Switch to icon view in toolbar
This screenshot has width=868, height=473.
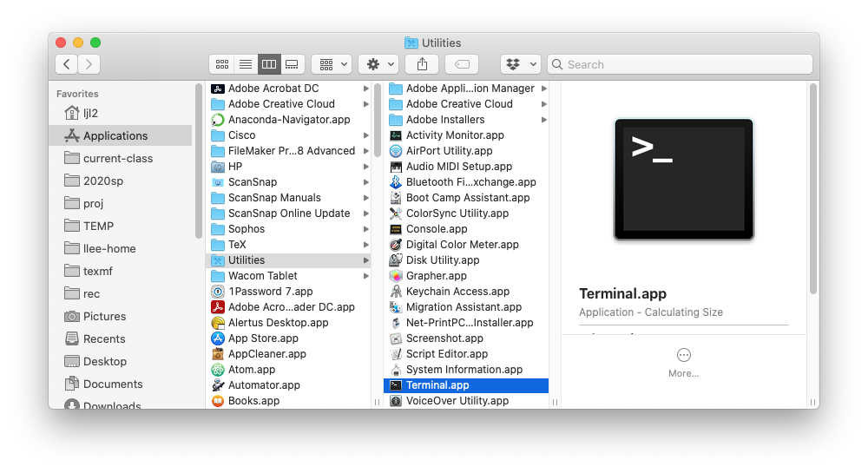pyautogui.click(x=222, y=64)
